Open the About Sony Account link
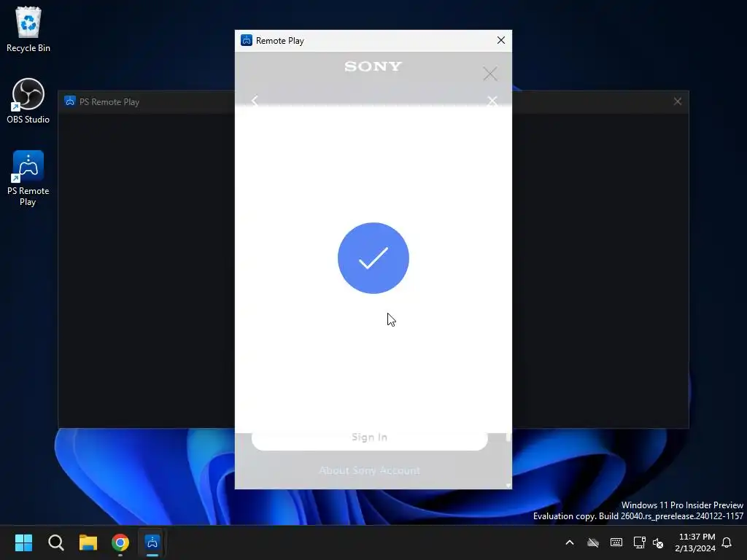Screen dimensions: 747x560 pos(370,470)
